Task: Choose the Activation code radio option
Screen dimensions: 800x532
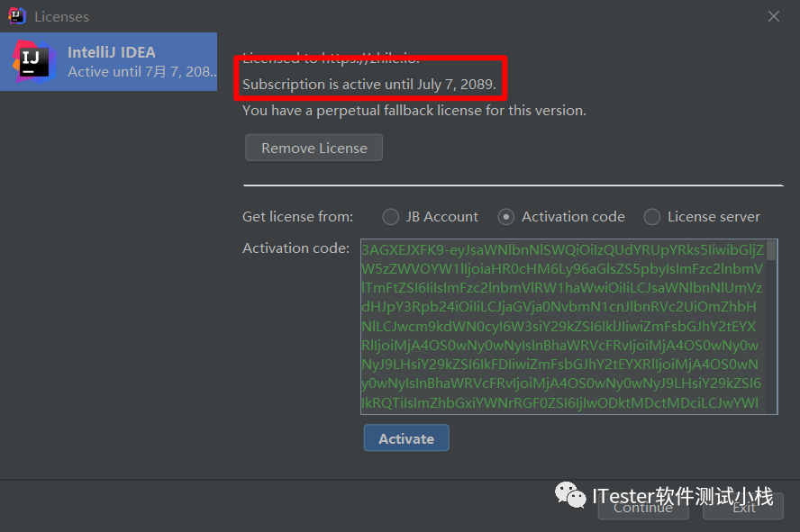Action: click(x=507, y=217)
